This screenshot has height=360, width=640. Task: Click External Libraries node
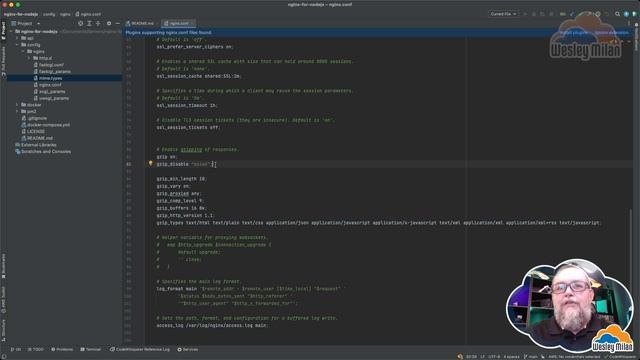(x=36, y=145)
